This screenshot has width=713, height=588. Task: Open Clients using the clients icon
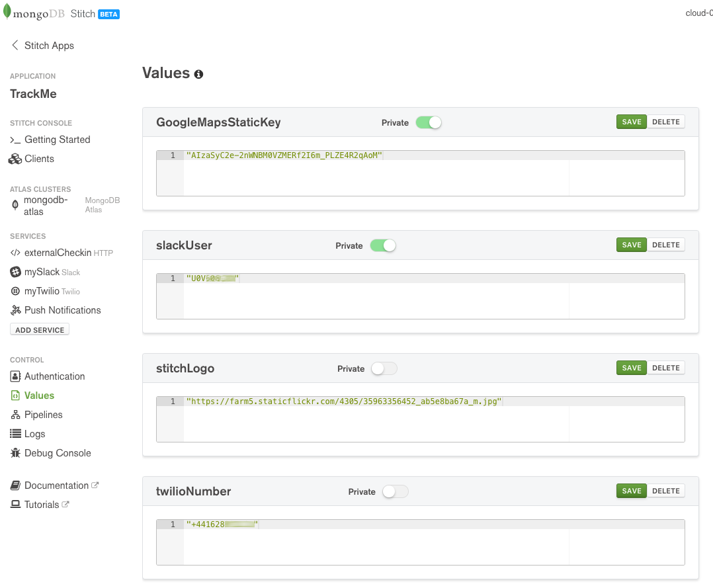click(15, 159)
